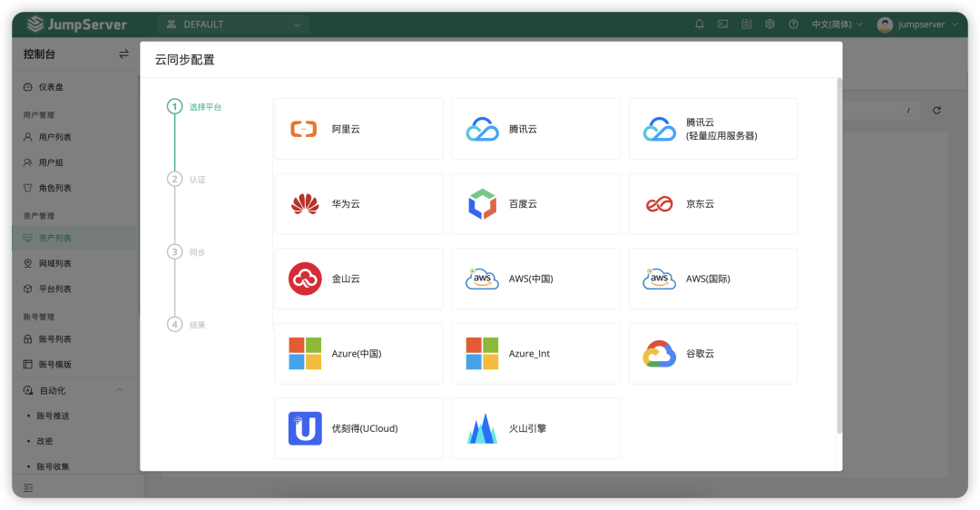
Task: Open the work order icon in header
Action: [x=746, y=25]
